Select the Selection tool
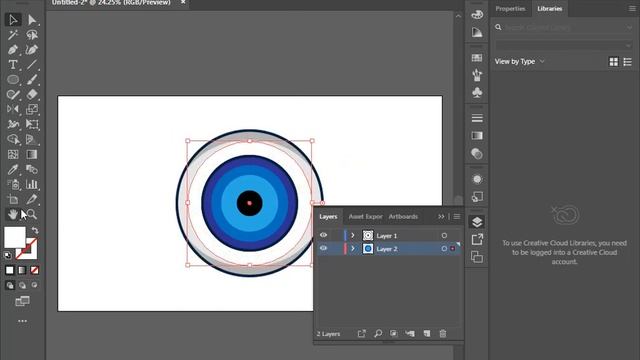 13,20
